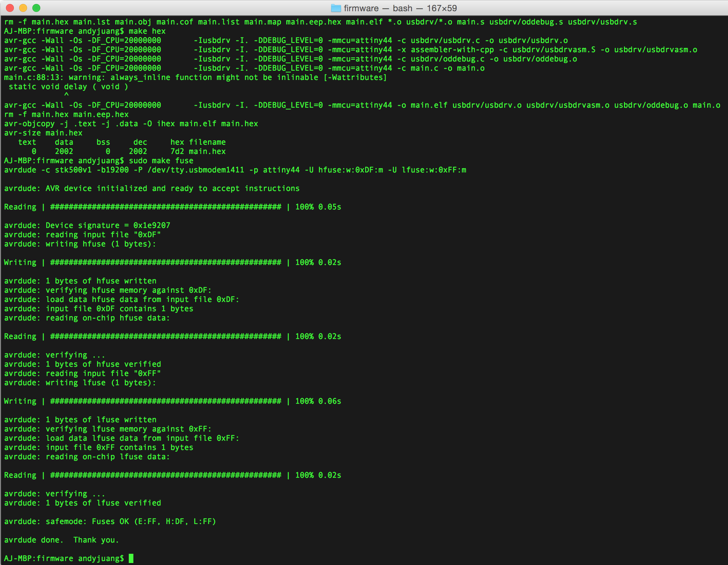Screen dimensions: 728x565
Task: Click the green zoom window button
Action: point(36,8)
